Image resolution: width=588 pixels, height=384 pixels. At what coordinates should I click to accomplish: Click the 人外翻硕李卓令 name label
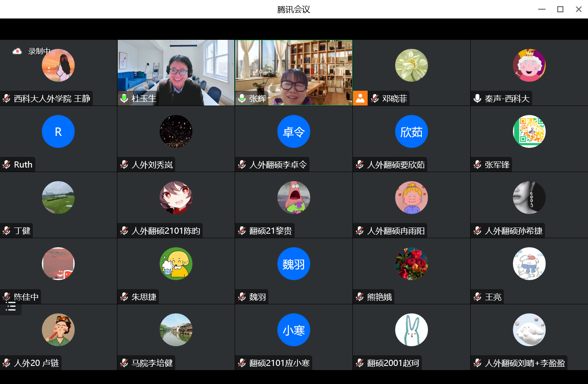click(278, 165)
